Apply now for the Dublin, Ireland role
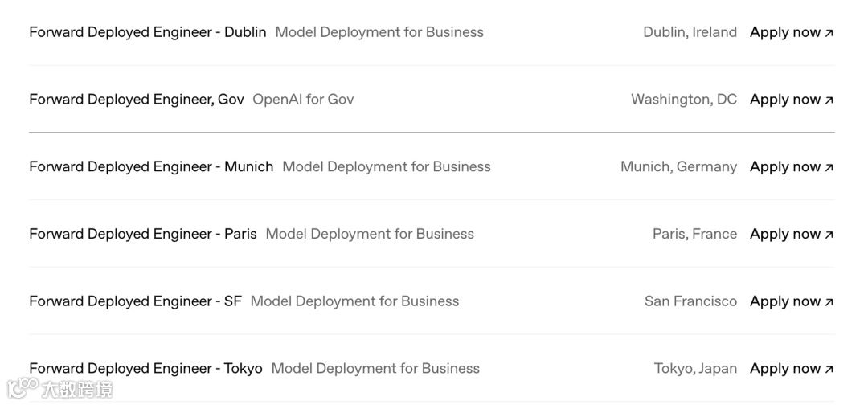 [784, 32]
